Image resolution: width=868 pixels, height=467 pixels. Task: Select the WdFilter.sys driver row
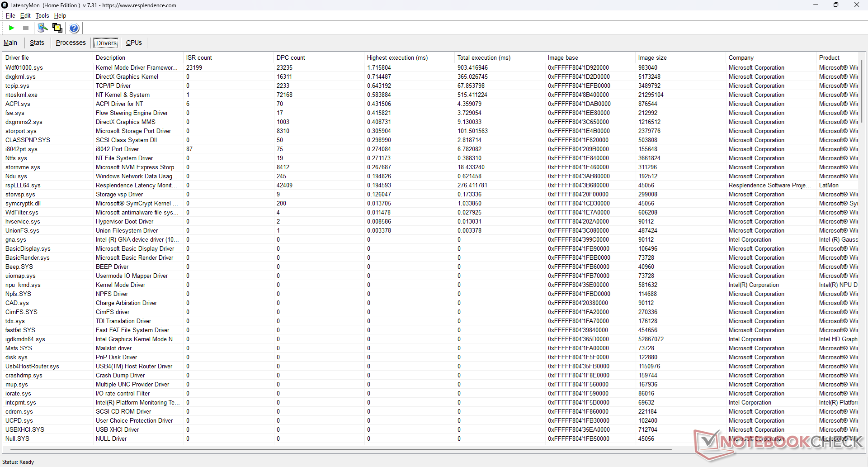pos(430,212)
